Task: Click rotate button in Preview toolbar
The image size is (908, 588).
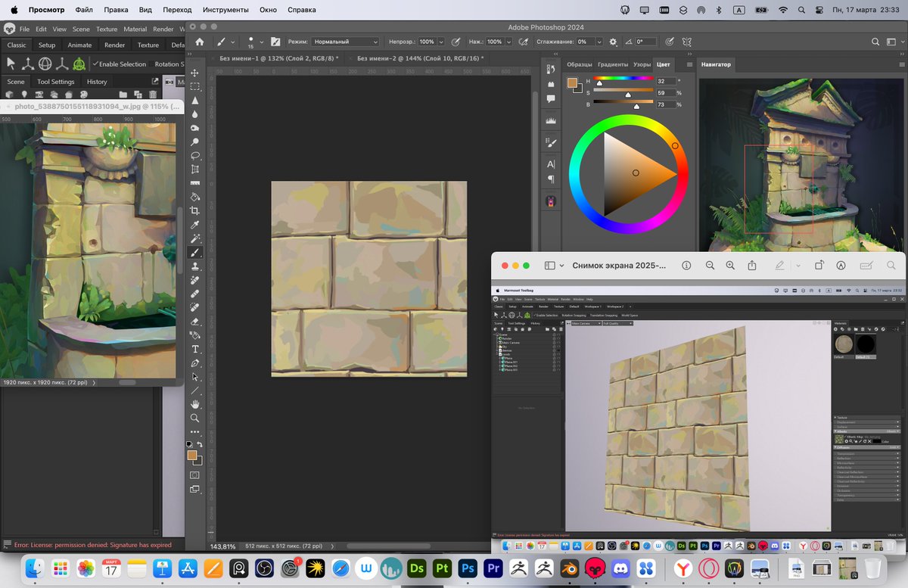Action: (819, 266)
